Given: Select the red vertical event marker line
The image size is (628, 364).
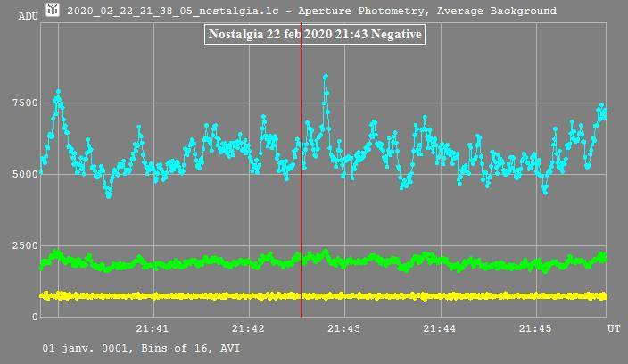Looking at the screenshot, I should [301, 223].
